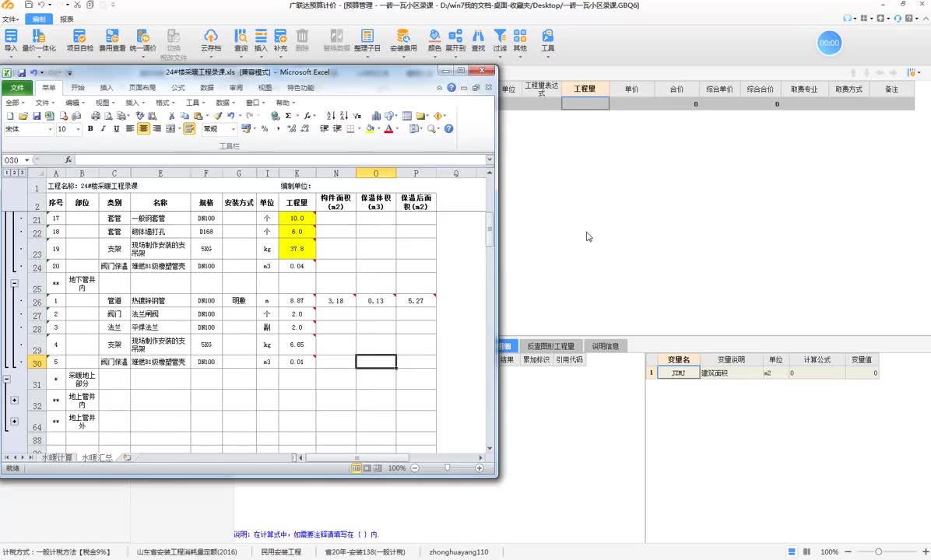Switch to Normal view in Excel status bar
The image size is (931, 560).
tap(357, 468)
